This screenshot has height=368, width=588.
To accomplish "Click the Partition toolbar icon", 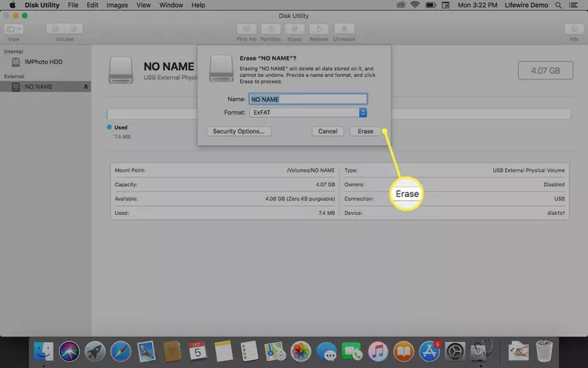I will pos(270,28).
